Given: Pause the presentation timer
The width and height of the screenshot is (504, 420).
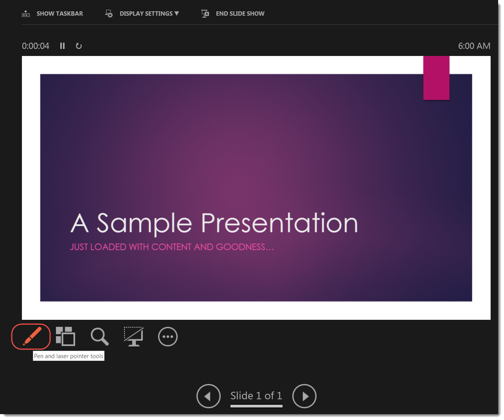Looking at the screenshot, I should coord(62,46).
